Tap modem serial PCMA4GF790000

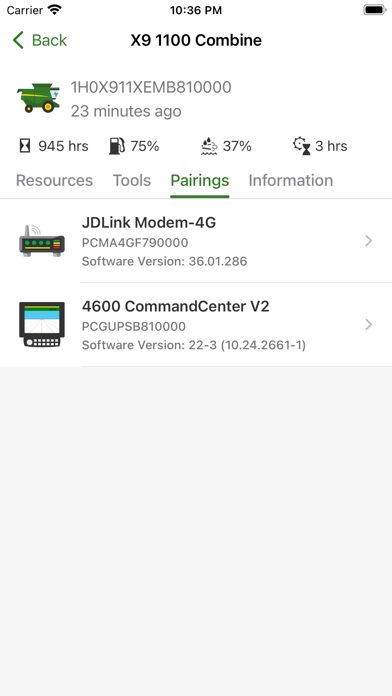pos(135,243)
